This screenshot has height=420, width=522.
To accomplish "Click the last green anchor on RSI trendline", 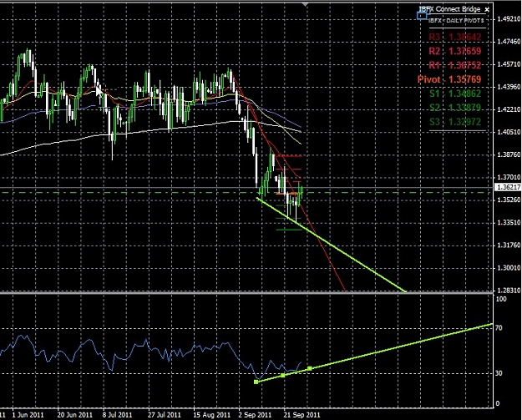I will coord(310,368).
